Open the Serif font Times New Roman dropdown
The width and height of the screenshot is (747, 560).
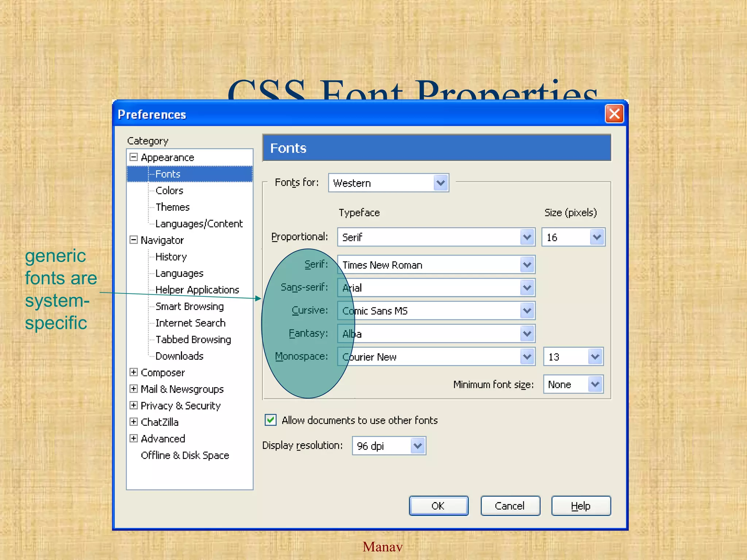[527, 265]
